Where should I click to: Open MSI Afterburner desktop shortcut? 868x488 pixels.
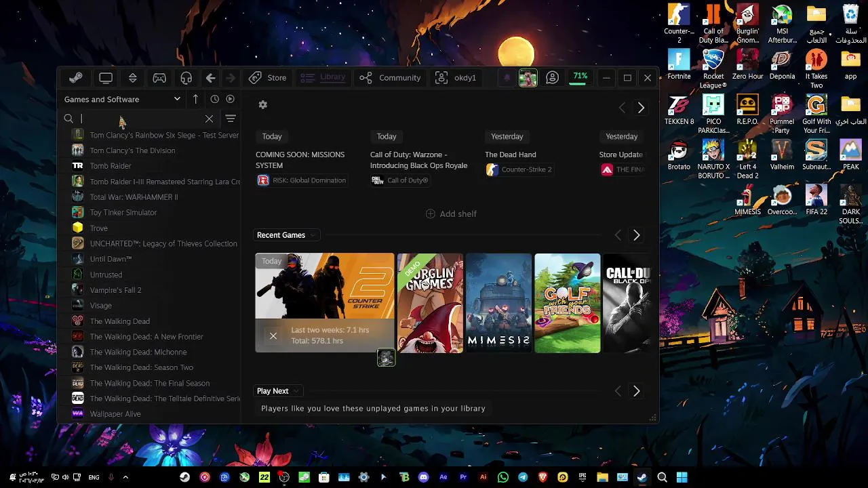pyautogui.click(x=782, y=24)
